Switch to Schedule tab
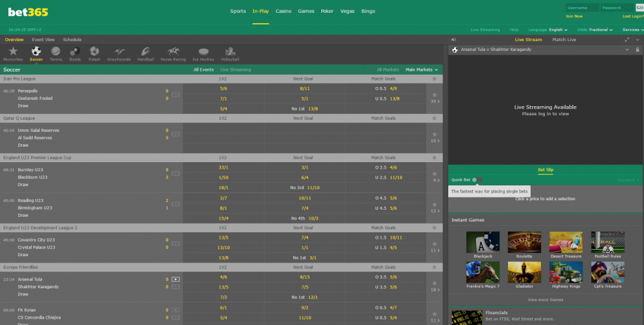 point(72,40)
